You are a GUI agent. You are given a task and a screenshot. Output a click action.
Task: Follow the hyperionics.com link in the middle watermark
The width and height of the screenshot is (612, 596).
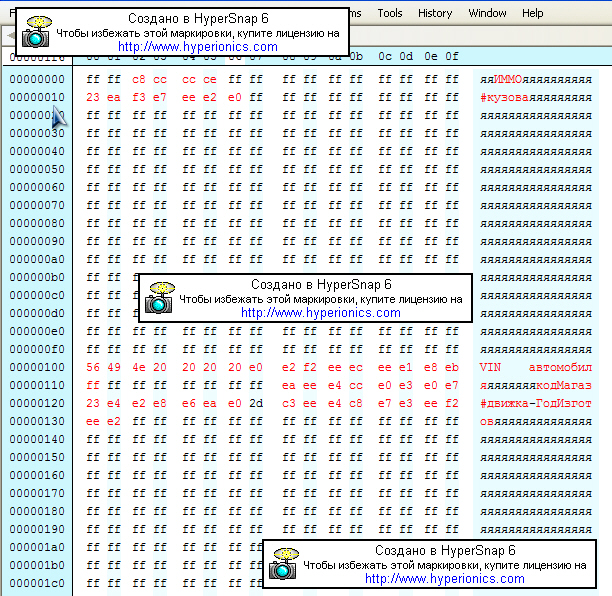pyautogui.click(x=320, y=312)
